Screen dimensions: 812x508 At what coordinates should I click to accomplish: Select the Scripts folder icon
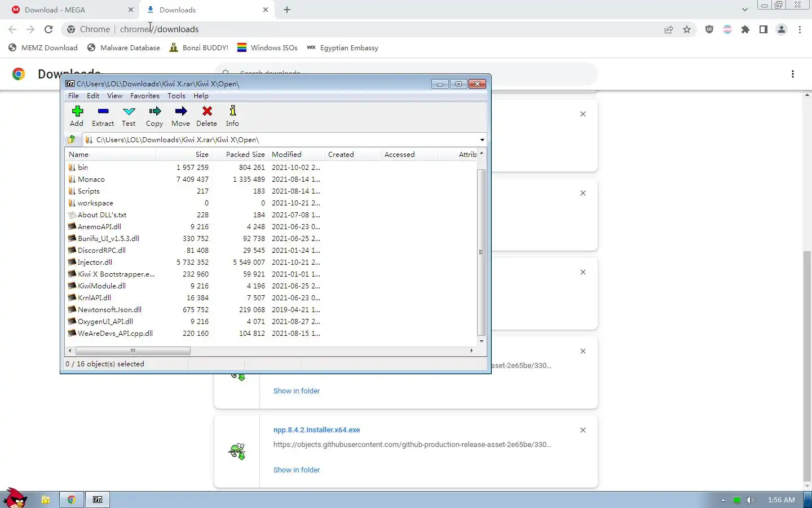point(72,191)
